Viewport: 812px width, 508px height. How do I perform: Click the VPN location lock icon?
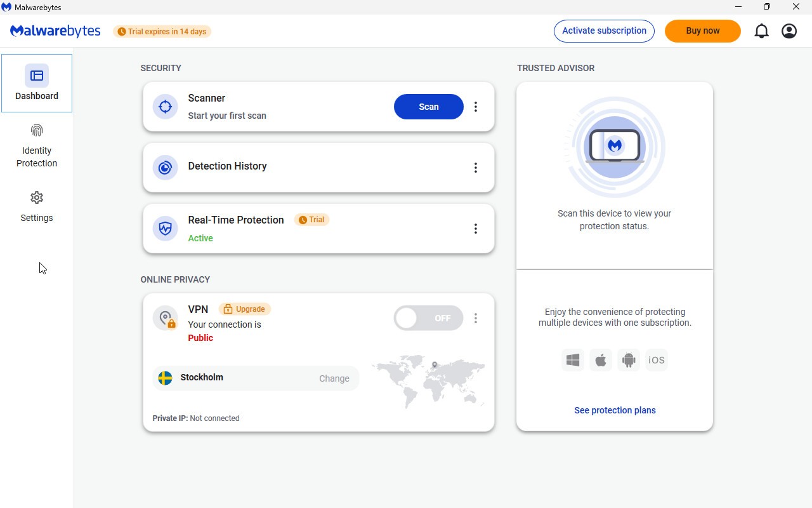[x=166, y=319]
